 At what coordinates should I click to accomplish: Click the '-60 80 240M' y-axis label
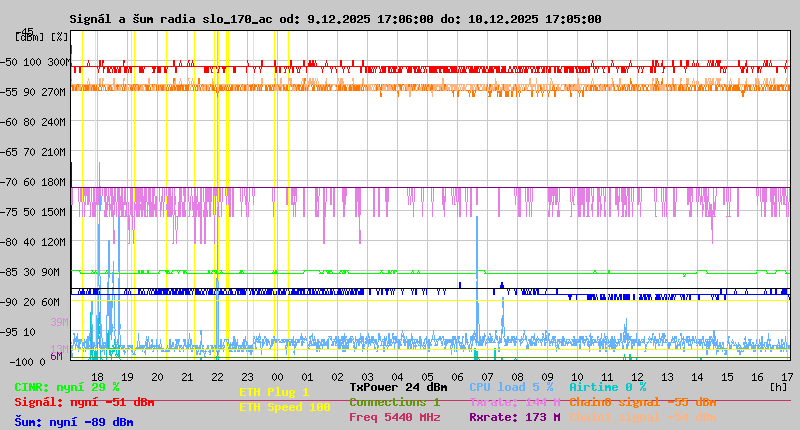click(x=33, y=122)
